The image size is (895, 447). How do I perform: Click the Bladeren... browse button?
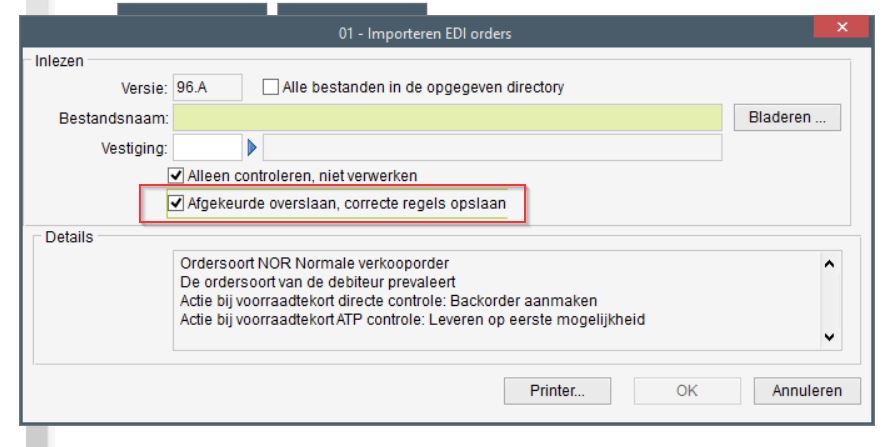[x=787, y=118]
